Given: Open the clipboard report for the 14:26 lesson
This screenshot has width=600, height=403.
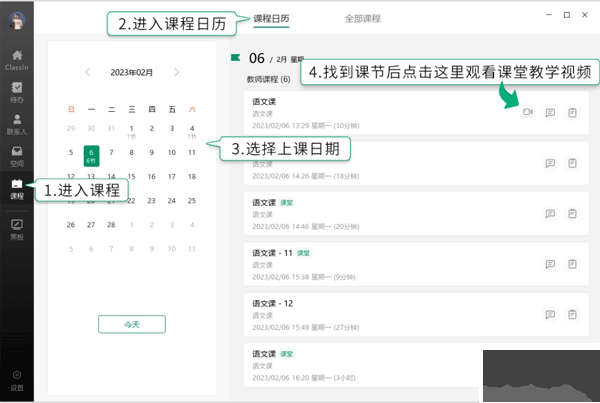Looking at the screenshot, I should (572, 163).
